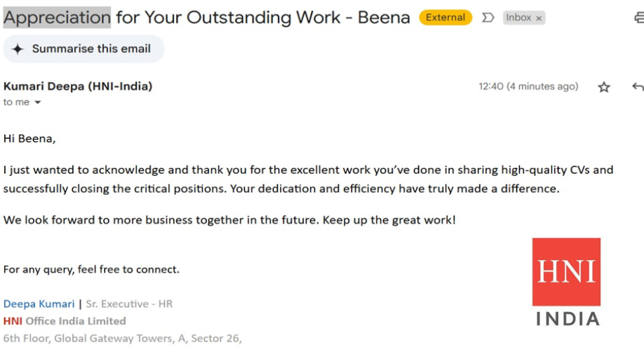Click the yellow External badge

445,18
